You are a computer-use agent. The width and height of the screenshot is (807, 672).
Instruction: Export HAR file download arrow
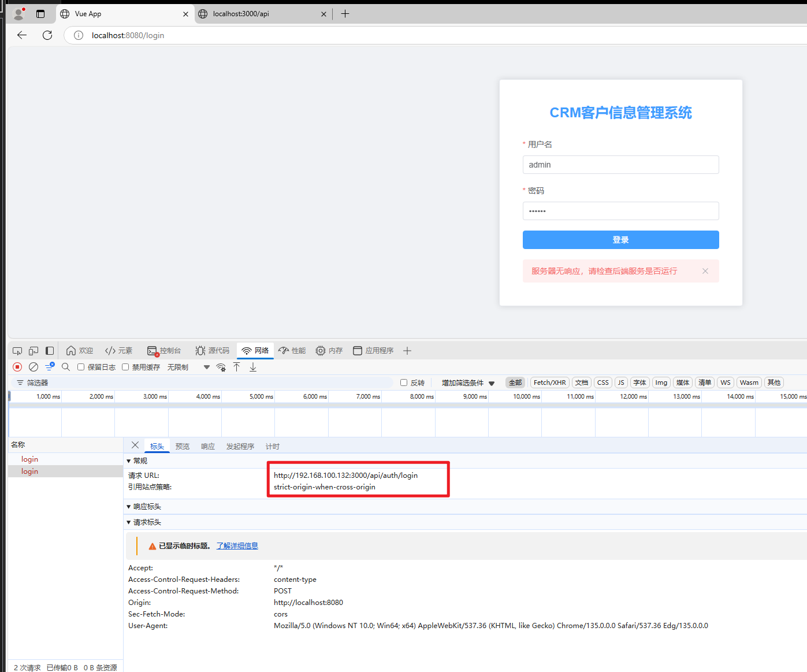point(253,367)
